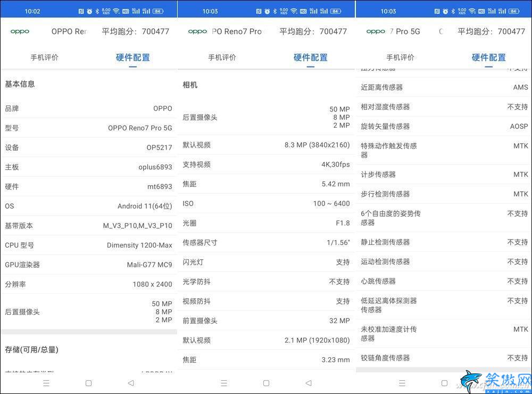Tap the NFC status icon in middle screen
The image size is (532, 394).
(259, 11)
